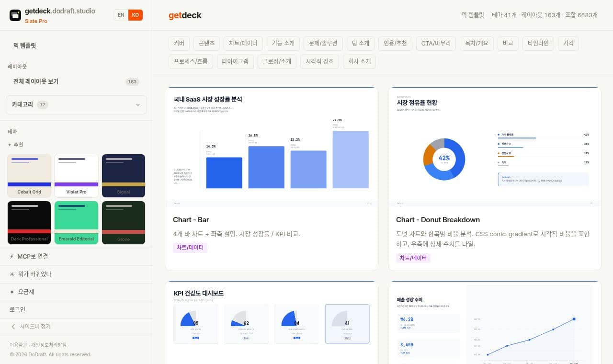Filter by 타임라인 category
The image size is (613, 364).
538,44
